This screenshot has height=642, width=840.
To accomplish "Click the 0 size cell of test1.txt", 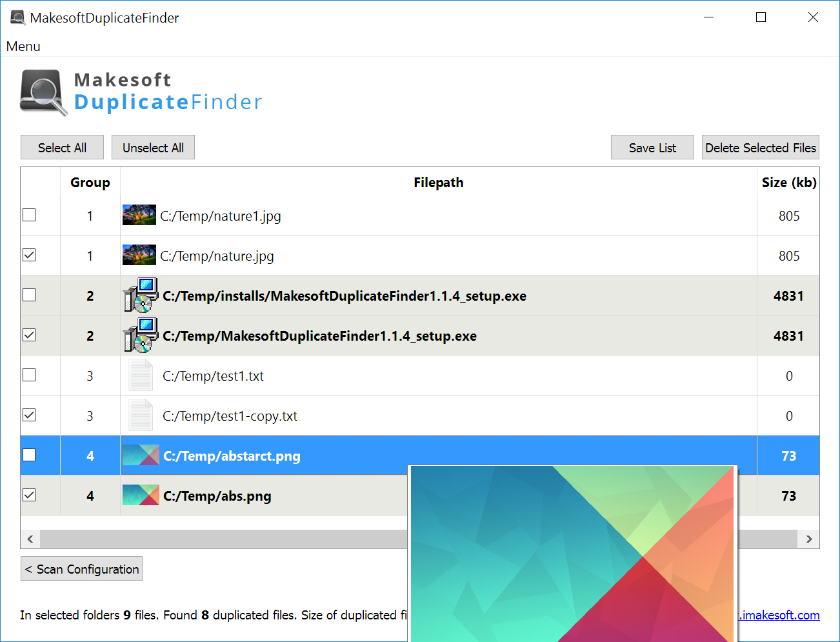I will coord(789,376).
